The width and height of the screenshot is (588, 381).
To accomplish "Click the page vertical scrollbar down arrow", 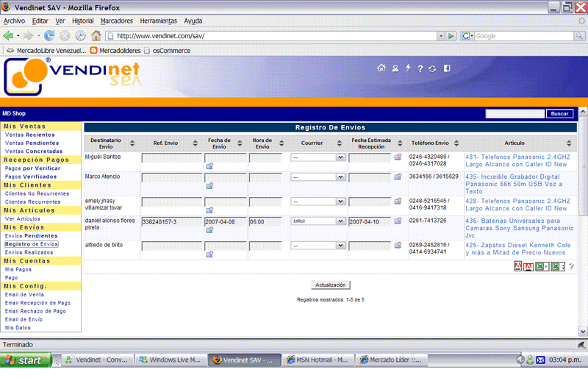I will click(x=583, y=332).
